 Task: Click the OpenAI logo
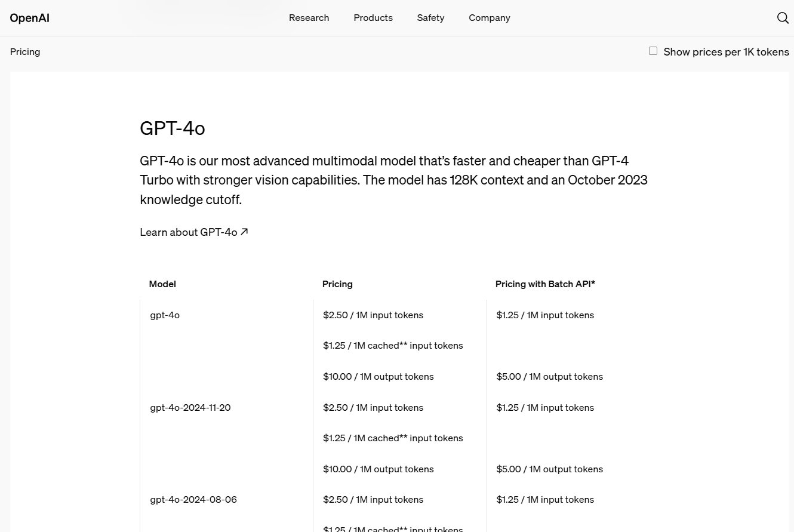tap(30, 18)
